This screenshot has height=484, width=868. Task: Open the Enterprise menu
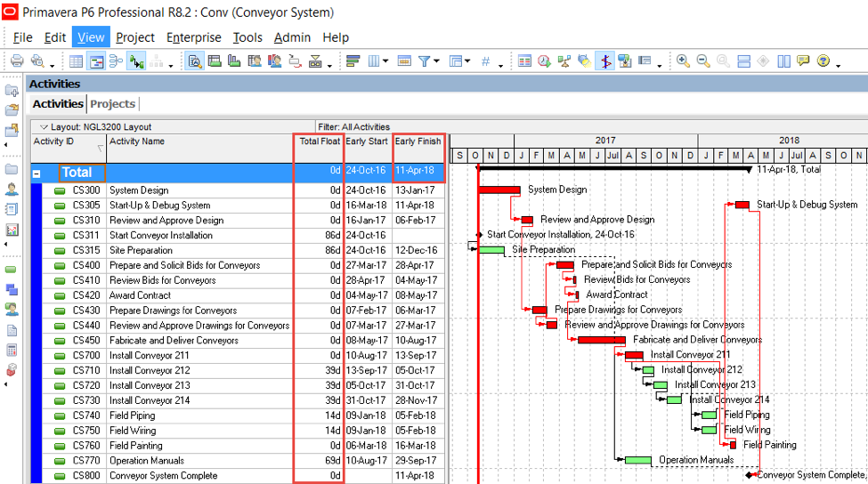pyautogui.click(x=194, y=37)
